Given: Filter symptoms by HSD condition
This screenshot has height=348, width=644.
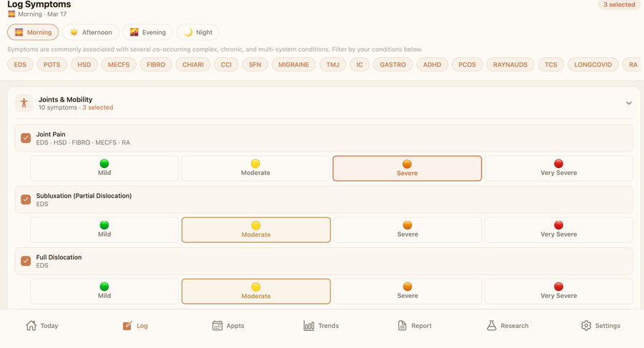Looking at the screenshot, I should click(84, 64).
